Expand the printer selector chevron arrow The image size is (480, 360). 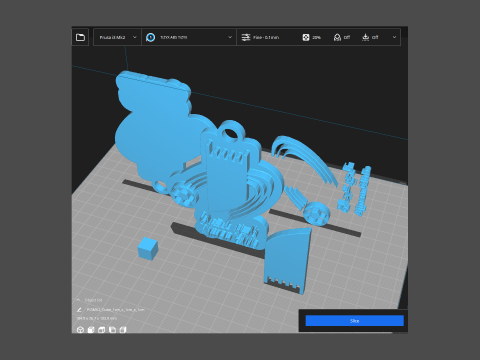pyautogui.click(x=135, y=37)
